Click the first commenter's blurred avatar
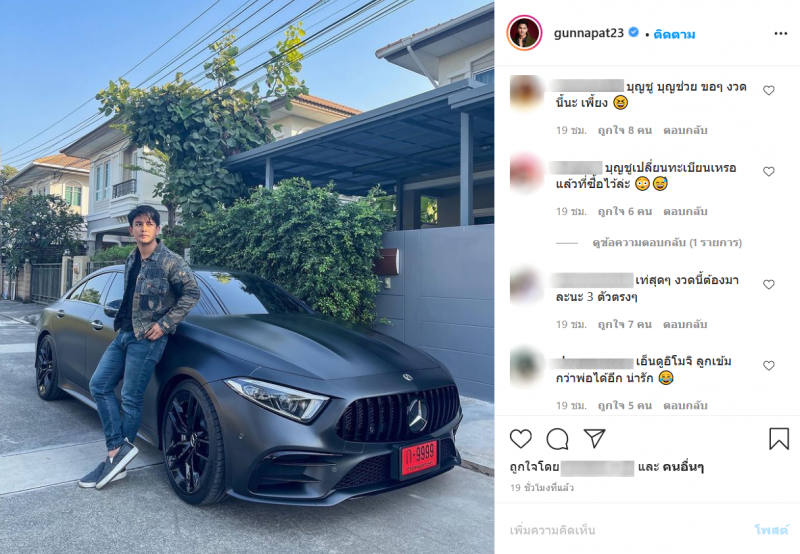Viewport: 800px width, 554px height. click(527, 92)
